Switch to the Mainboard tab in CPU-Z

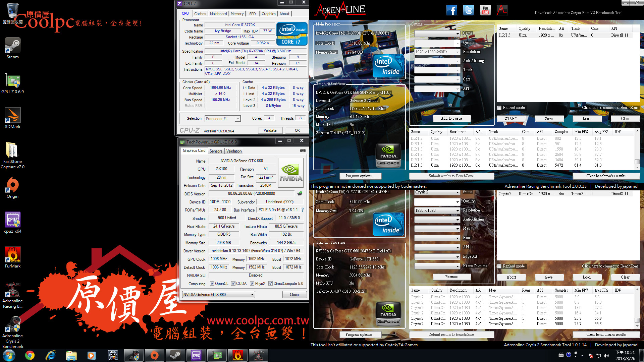pyautogui.click(x=218, y=14)
